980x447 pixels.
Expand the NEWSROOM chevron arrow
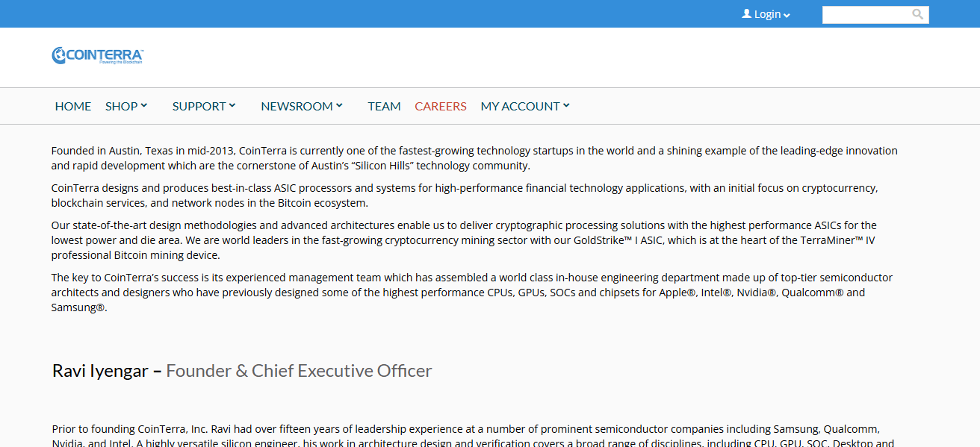pyautogui.click(x=339, y=106)
